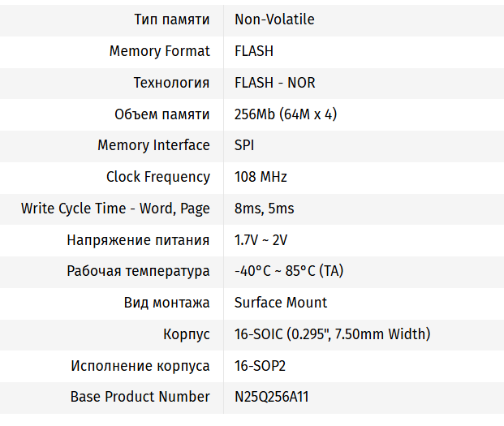This screenshot has width=504, height=426.
Task: Select the 'Тип памяти' row label
Action: click(x=172, y=19)
